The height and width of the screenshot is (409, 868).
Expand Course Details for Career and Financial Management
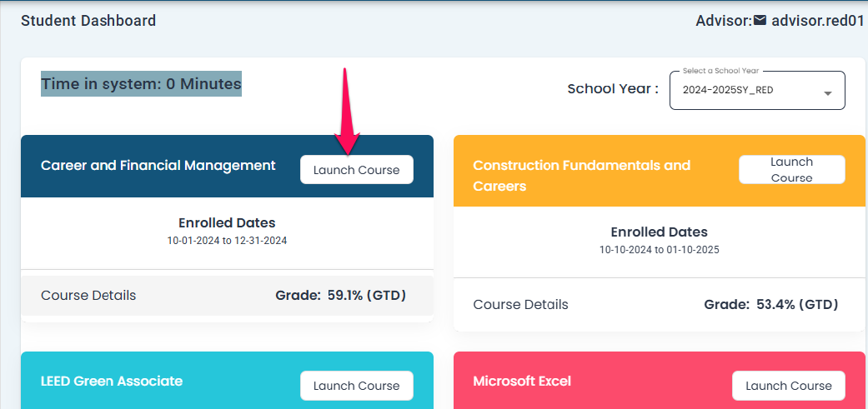(x=88, y=295)
